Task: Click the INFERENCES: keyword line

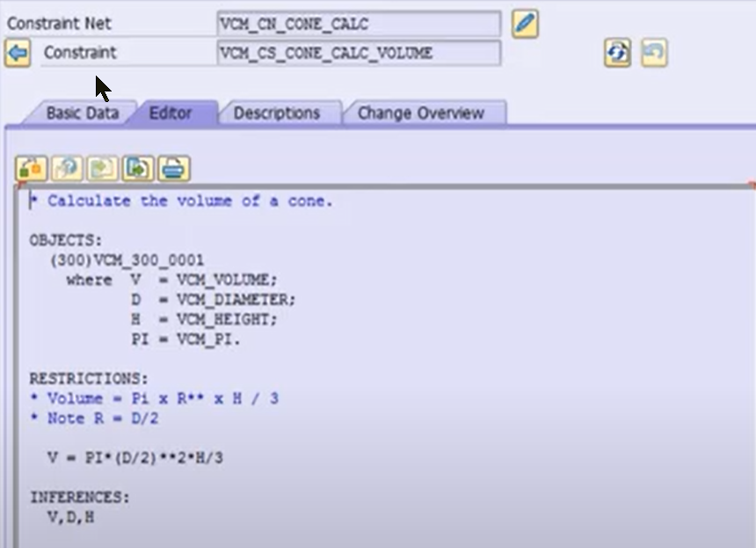Action: (79, 497)
